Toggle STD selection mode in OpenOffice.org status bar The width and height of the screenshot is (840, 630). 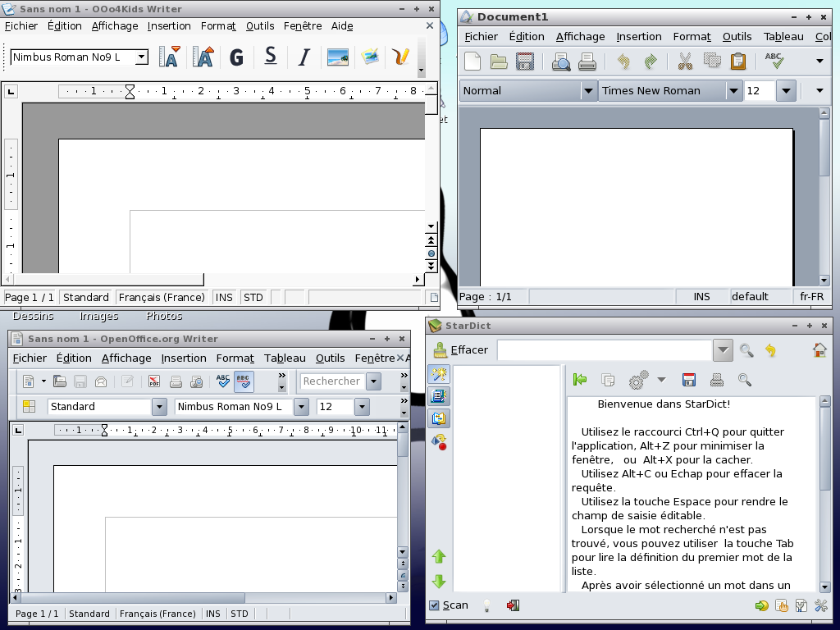240,614
